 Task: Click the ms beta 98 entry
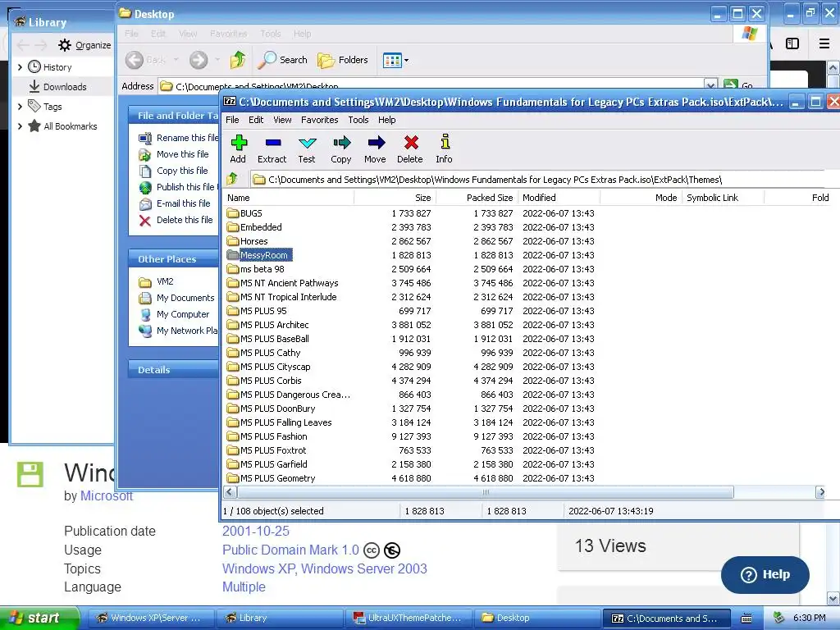coord(262,269)
